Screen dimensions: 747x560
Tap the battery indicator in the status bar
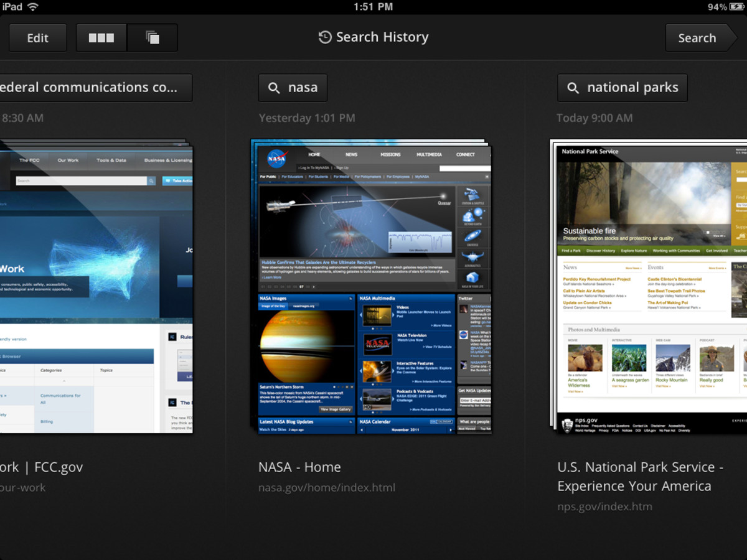(736, 7)
